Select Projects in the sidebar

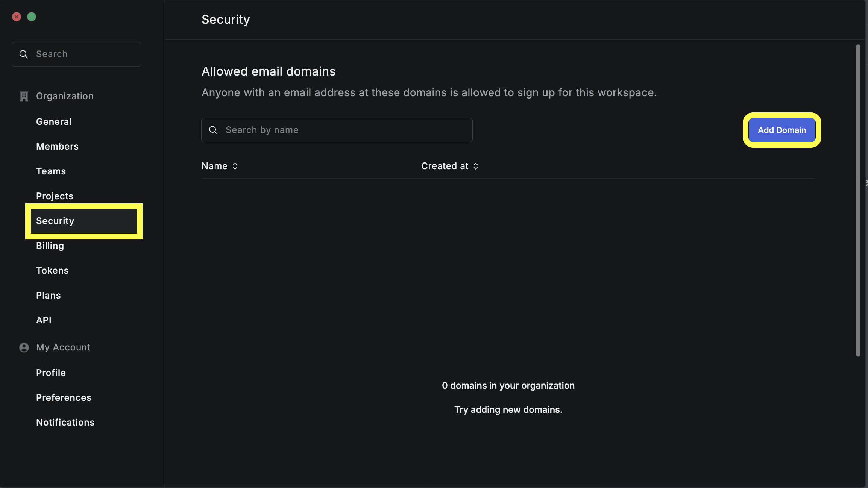[x=55, y=196]
